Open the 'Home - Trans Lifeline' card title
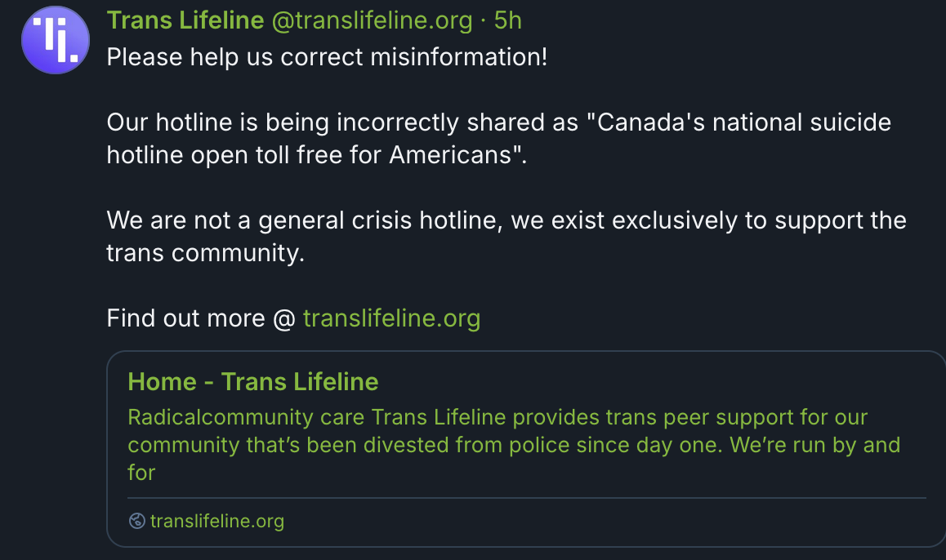Image resolution: width=946 pixels, height=560 pixels. point(253,381)
